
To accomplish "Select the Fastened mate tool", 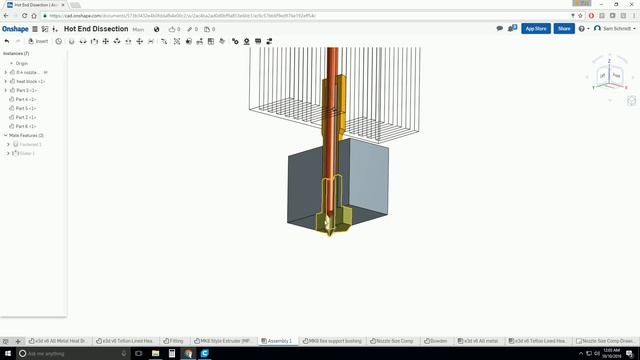I will tap(71, 41).
